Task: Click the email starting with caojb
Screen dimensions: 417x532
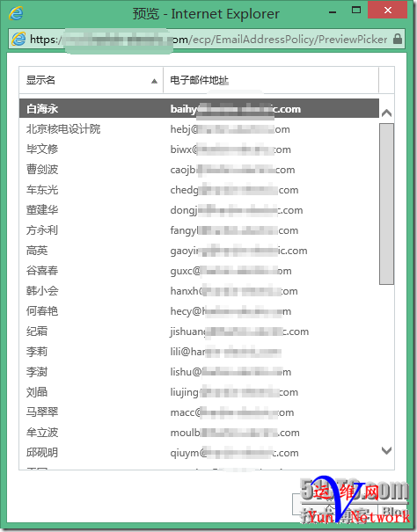Action: (232, 170)
